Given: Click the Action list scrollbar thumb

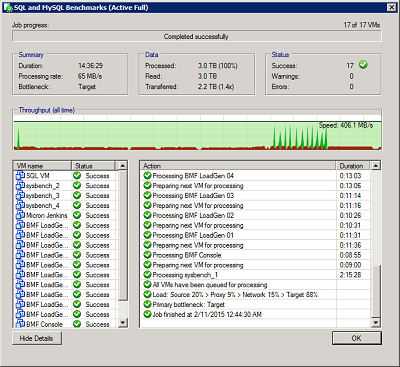Looking at the screenshot, I should (x=376, y=291).
